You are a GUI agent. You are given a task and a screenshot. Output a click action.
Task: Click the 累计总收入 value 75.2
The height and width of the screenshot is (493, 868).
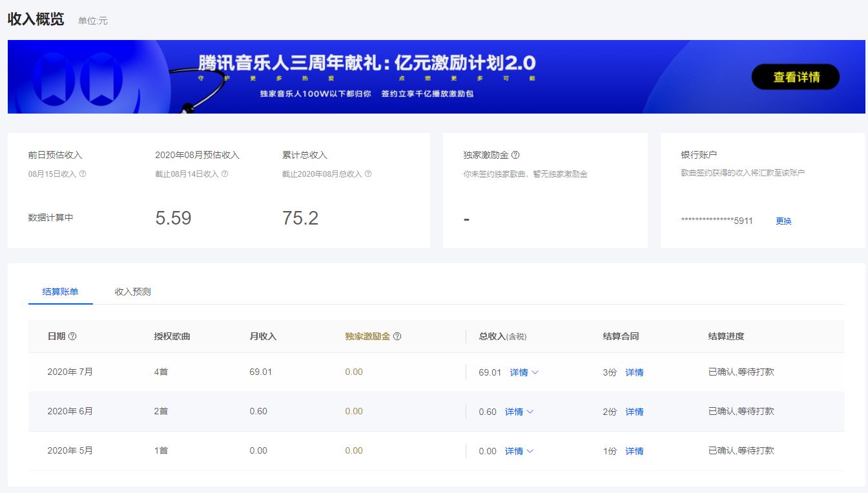[x=300, y=218]
